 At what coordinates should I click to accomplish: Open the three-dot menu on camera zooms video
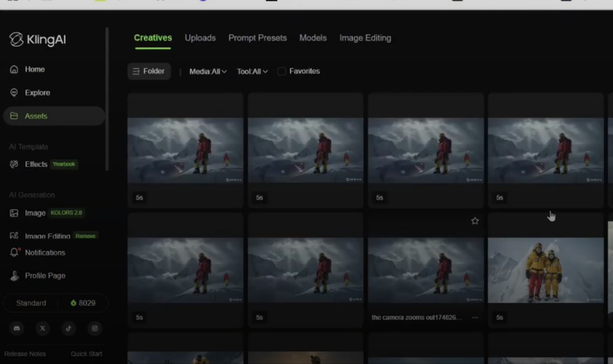coord(475,318)
